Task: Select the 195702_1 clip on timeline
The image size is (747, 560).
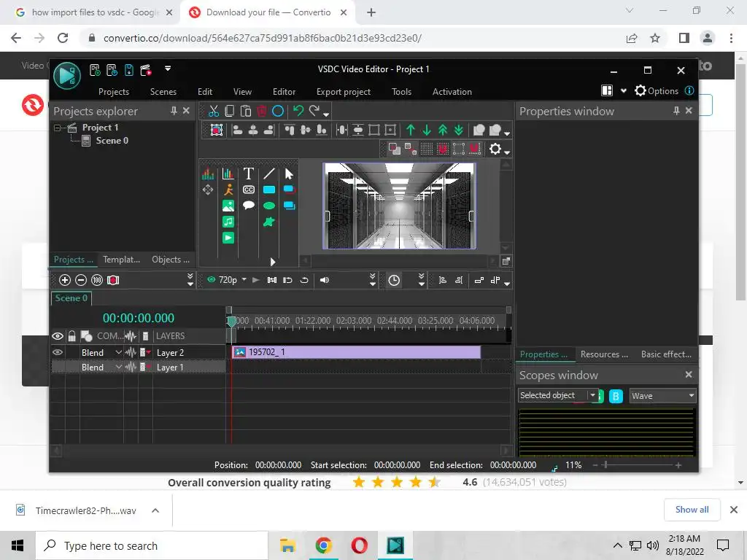Action: [356, 352]
